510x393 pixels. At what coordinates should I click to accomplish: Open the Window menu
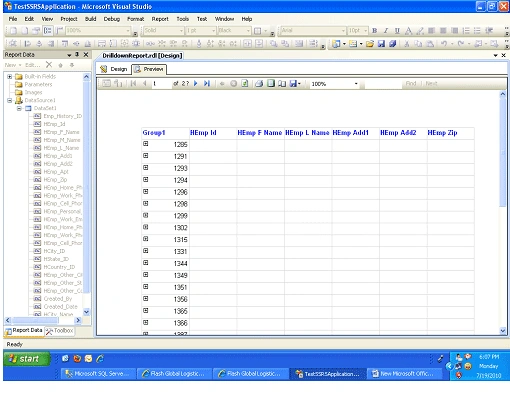point(224,19)
